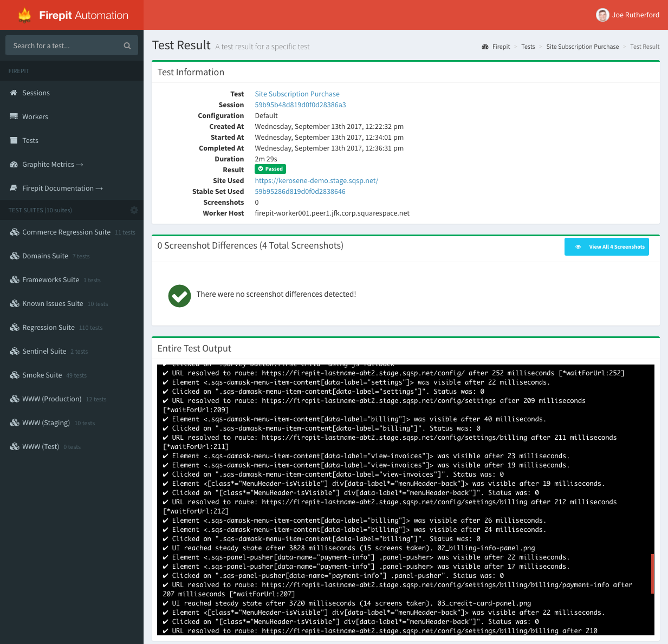This screenshot has height=644, width=668.
Task: Open the kerosene-demo site URL link
Action: (316, 181)
